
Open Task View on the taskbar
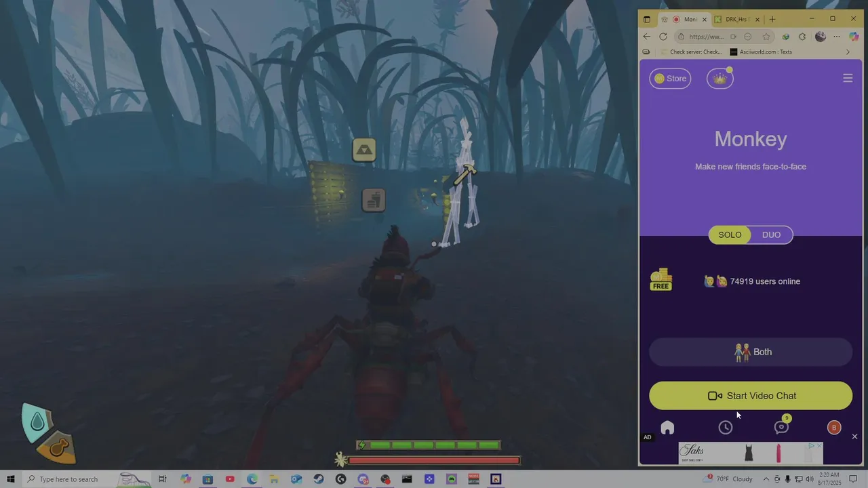tap(163, 479)
